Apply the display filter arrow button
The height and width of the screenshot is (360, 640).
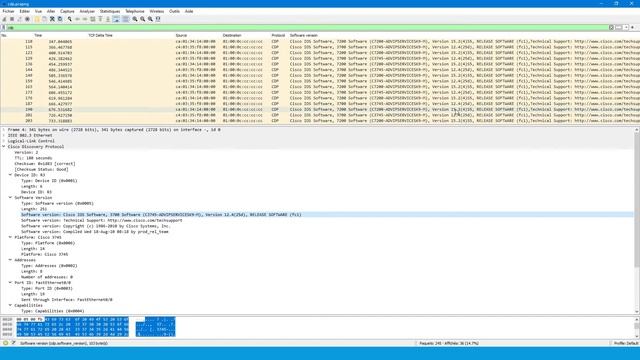[619, 27]
